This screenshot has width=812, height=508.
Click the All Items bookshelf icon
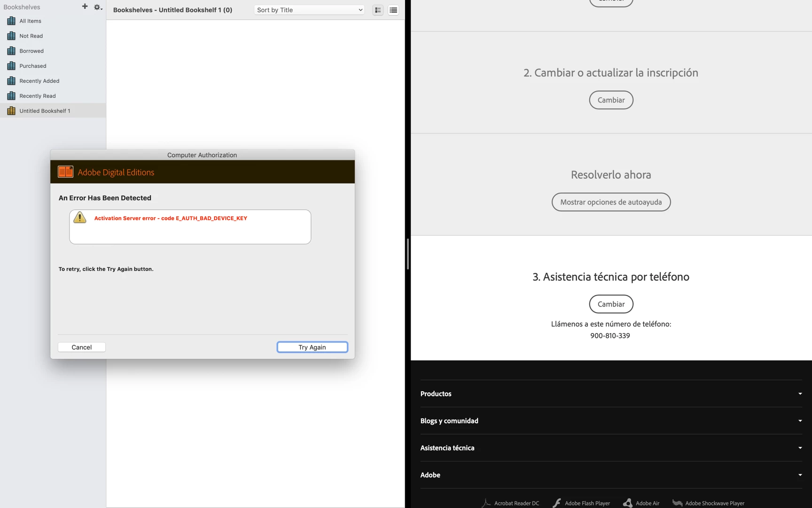pyautogui.click(x=11, y=21)
